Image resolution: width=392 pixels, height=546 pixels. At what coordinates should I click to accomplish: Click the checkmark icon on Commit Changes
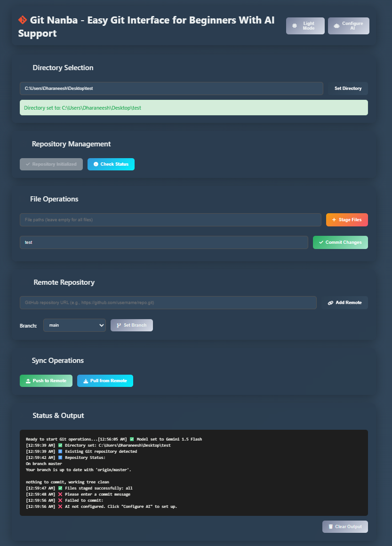coord(320,242)
